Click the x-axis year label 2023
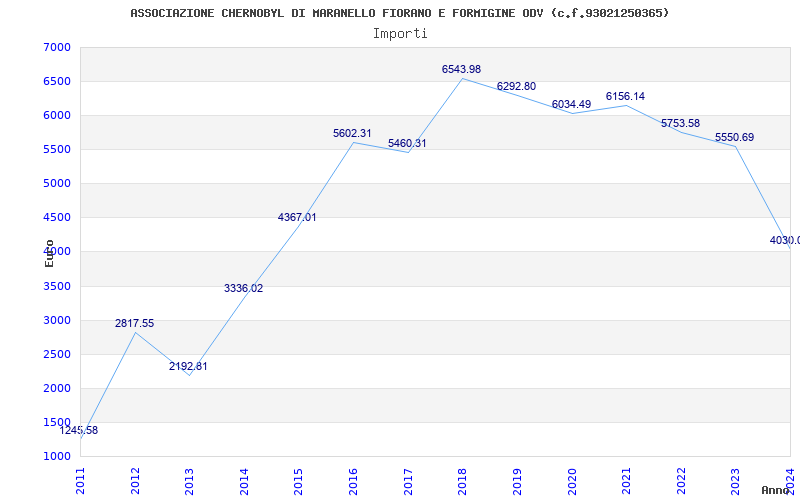Screen dimensions: 800x500 coord(735,481)
